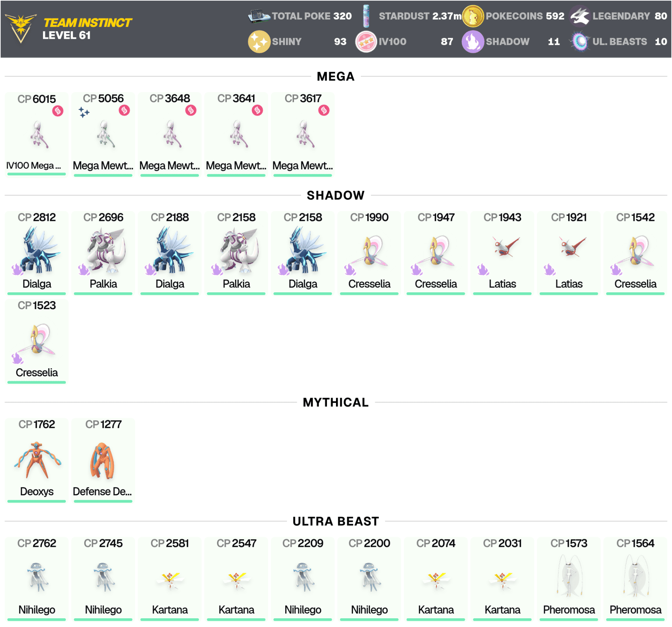Viewport: 672px width, 627px height.
Task: Open the Defense Deoxys CP 1277 card
Action: click(103, 460)
